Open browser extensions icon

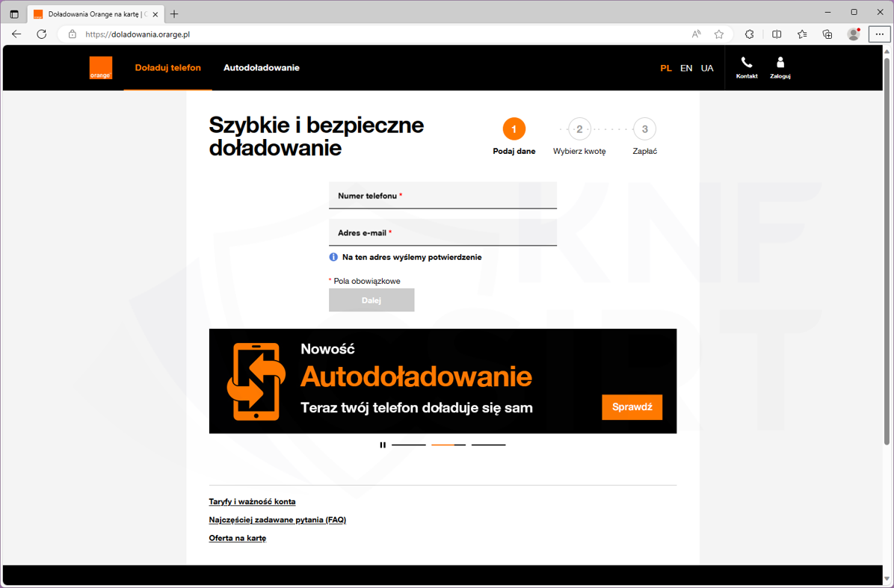click(x=749, y=34)
